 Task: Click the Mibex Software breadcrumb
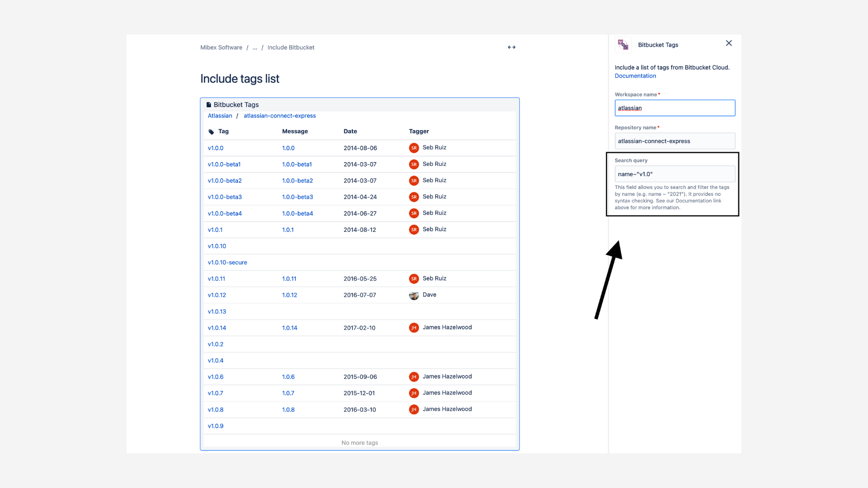coord(221,47)
